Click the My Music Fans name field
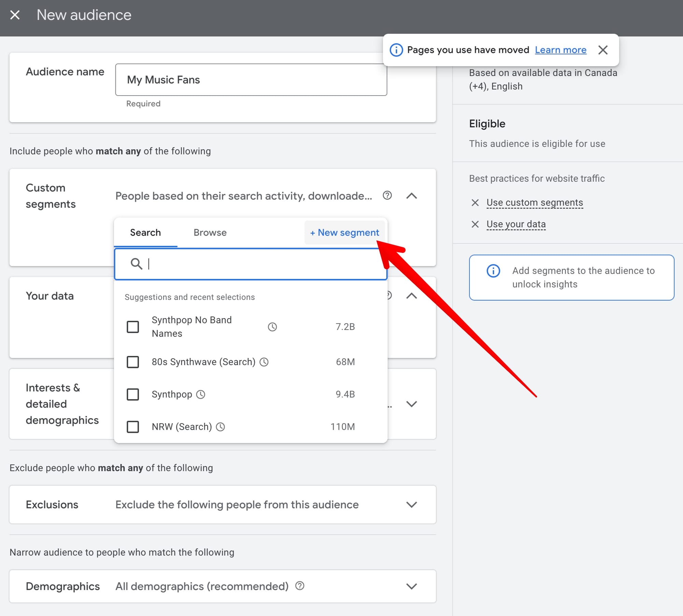 (x=251, y=80)
